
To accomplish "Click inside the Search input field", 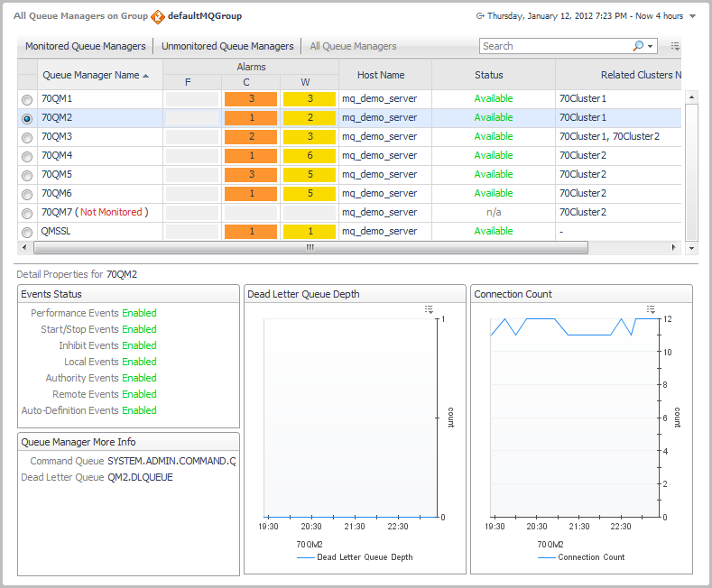I will pos(552,46).
